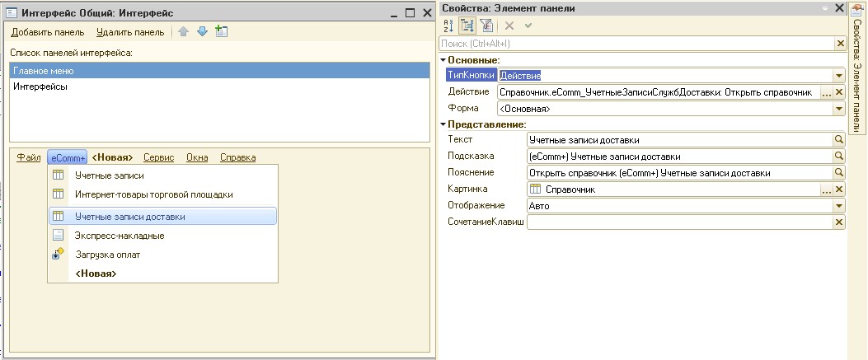Viewport: 868px width, 360px height.
Task: Toggle the filter important properties icon
Action: 485,26
